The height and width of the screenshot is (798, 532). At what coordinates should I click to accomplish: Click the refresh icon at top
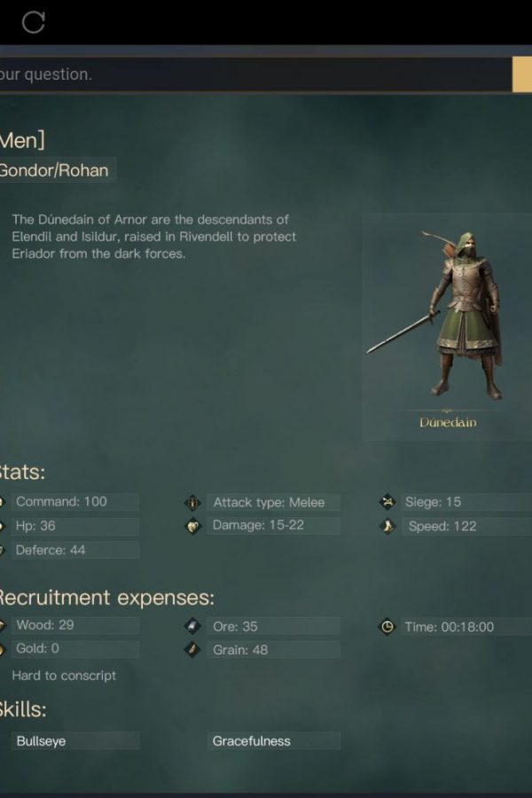click(x=34, y=22)
